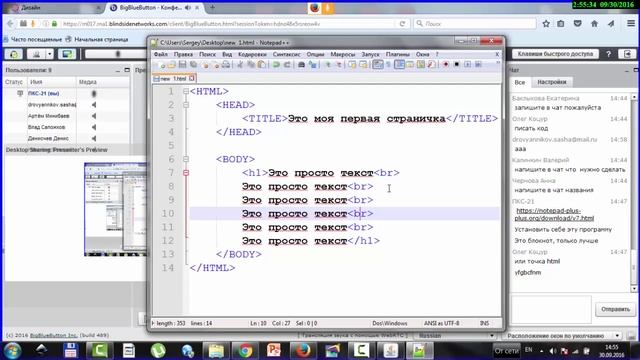Click the Cut scissors icon in Notepad++
The height and width of the screenshot is (360, 640).
(x=240, y=64)
